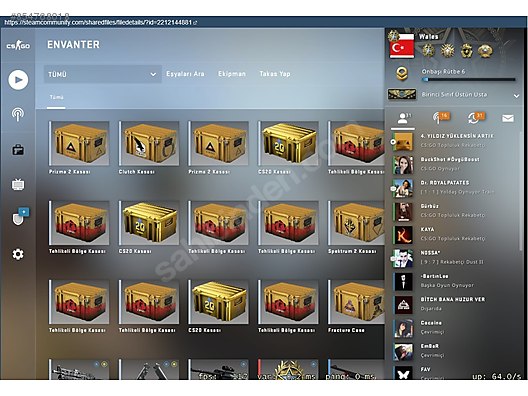Select the Tümü sub-tab
528x396 pixels.
pyautogui.click(x=56, y=97)
